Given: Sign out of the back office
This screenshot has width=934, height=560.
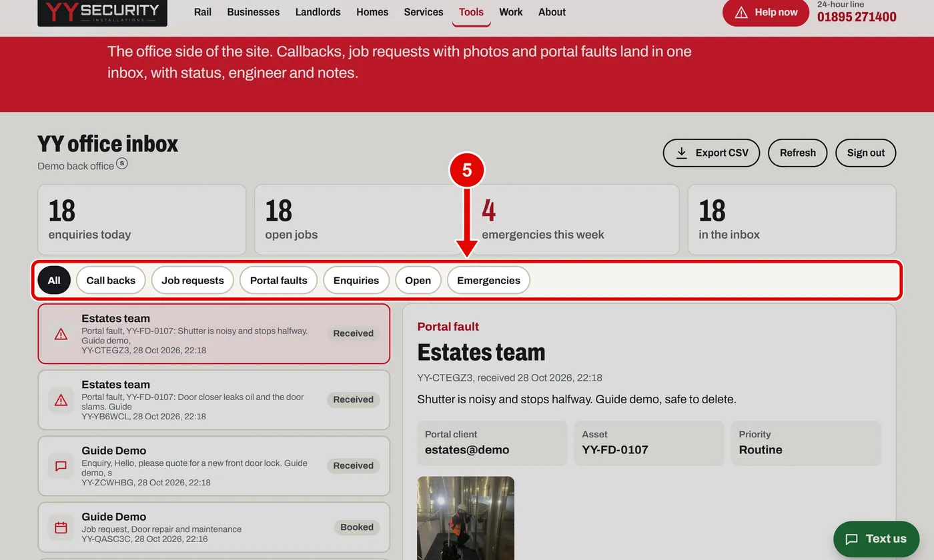Looking at the screenshot, I should point(866,153).
